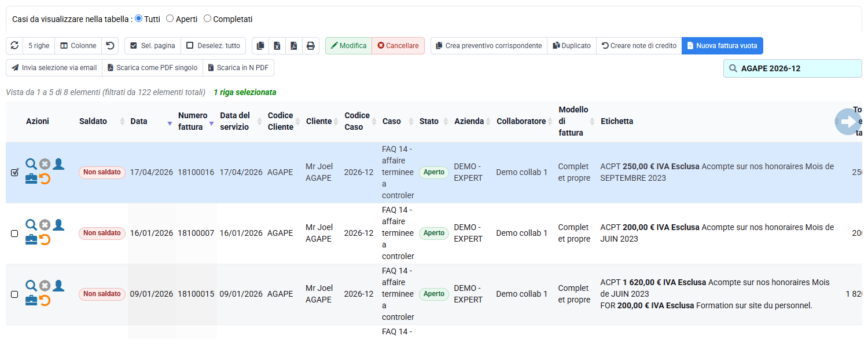This screenshot has width=868, height=350.
Task: Click invoice number 18100007 cell
Action: [196, 233]
